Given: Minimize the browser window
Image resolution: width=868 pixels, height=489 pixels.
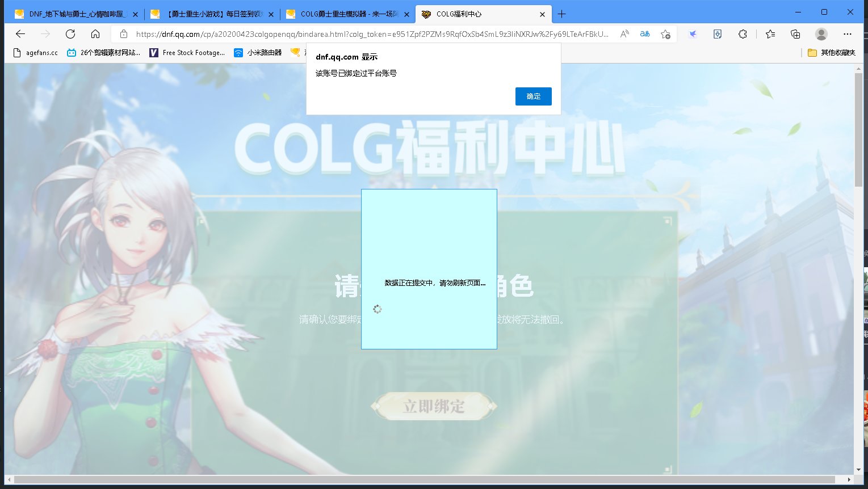Looking at the screenshot, I should tap(798, 12).
